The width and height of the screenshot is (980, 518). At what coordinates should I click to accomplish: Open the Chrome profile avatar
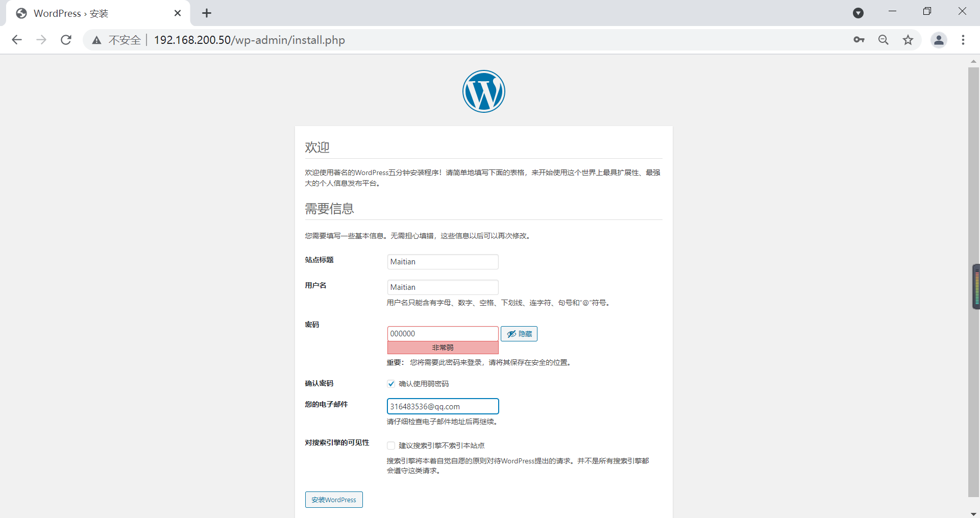(939, 40)
